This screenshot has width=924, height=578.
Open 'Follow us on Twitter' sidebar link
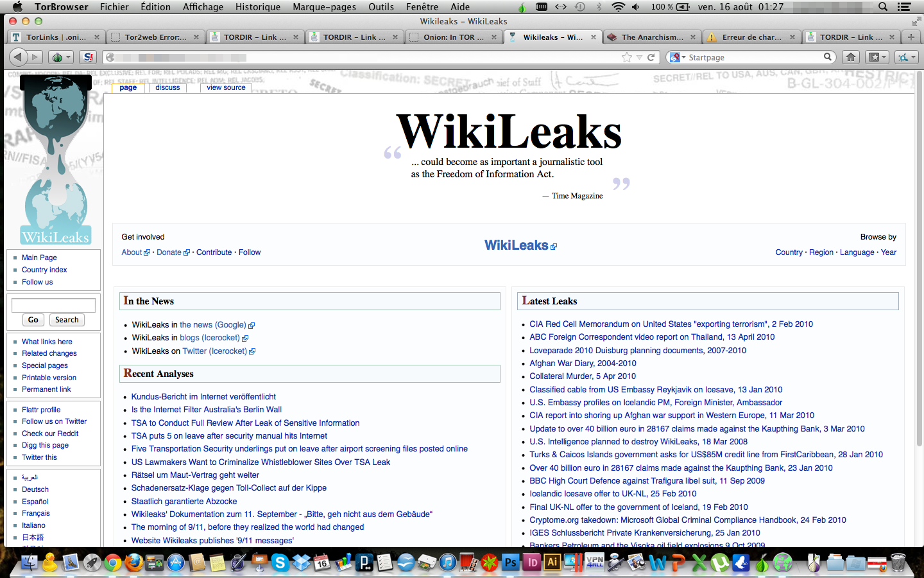coord(54,421)
